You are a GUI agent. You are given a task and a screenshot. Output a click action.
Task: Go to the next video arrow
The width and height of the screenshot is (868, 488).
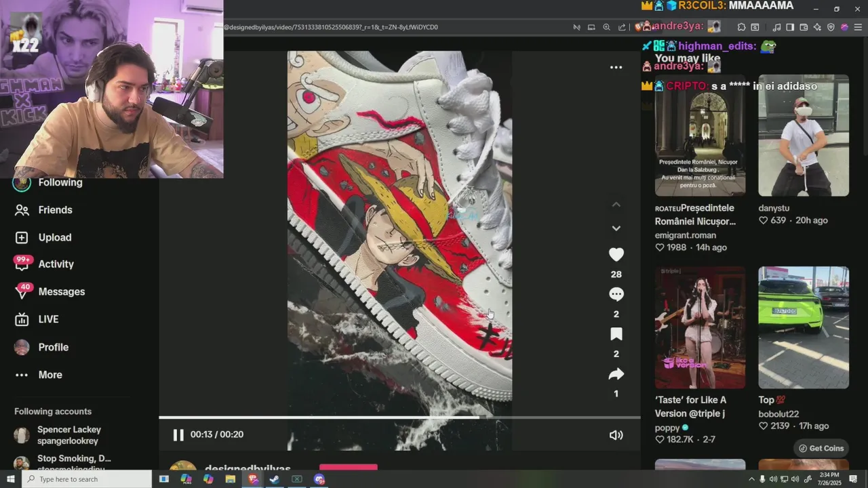coord(616,228)
